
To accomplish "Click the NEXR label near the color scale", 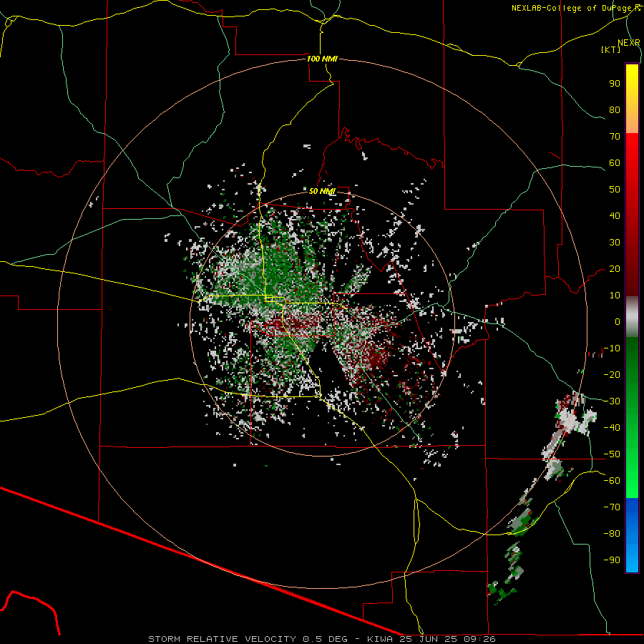I will click(x=629, y=43).
